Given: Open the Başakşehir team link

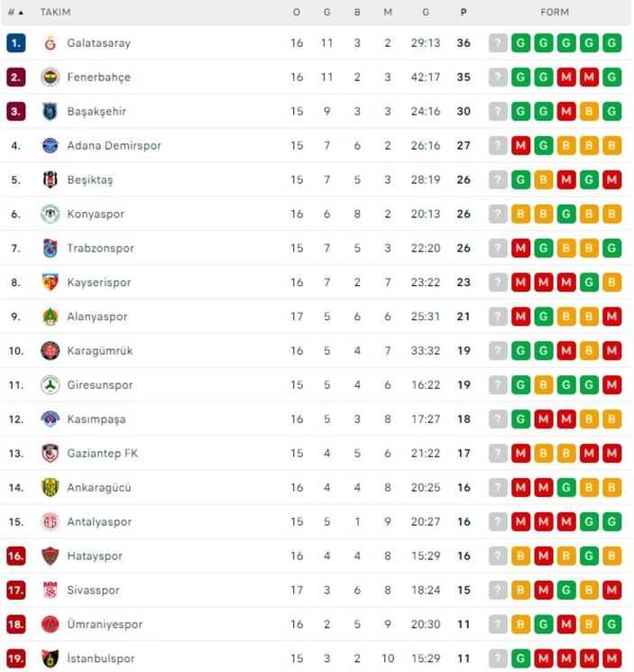Looking at the screenshot, I should click(96, 112).
